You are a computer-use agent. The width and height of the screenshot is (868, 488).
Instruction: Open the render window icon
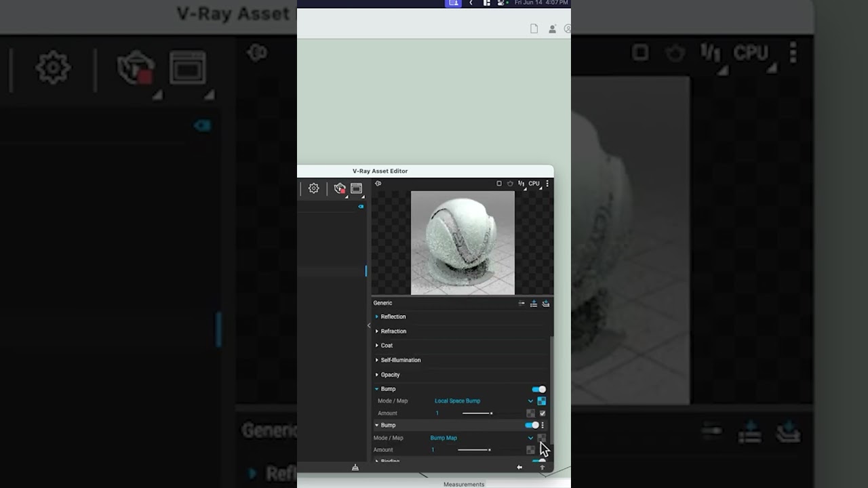pyautogui.click(x=356, y=188)
